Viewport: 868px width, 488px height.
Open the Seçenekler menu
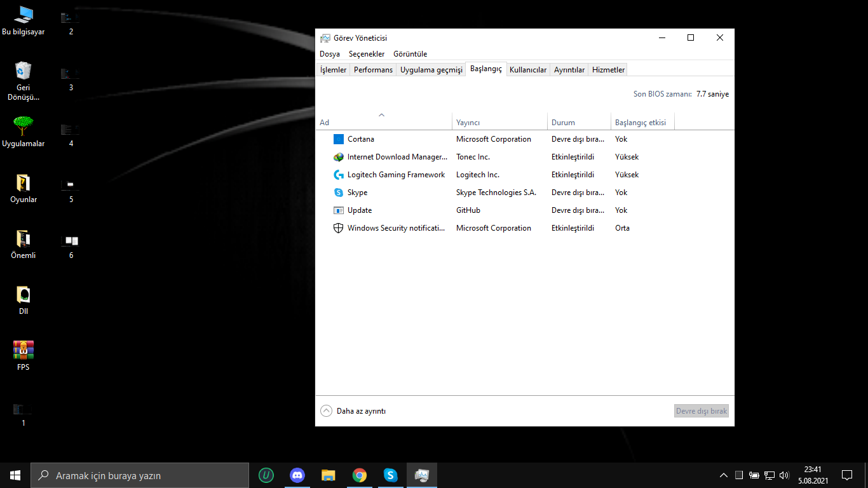tap(366, 54)
